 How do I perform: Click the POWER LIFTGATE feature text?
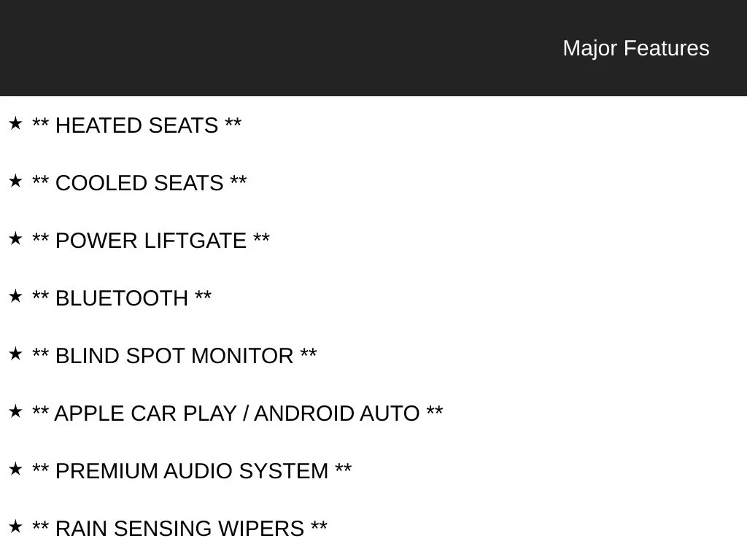(151, 241)
